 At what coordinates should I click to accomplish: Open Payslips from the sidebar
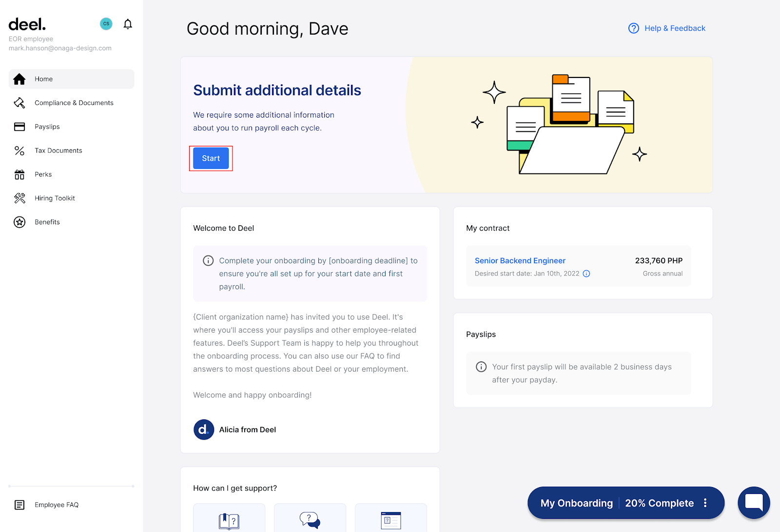click(x=47, y=127)
